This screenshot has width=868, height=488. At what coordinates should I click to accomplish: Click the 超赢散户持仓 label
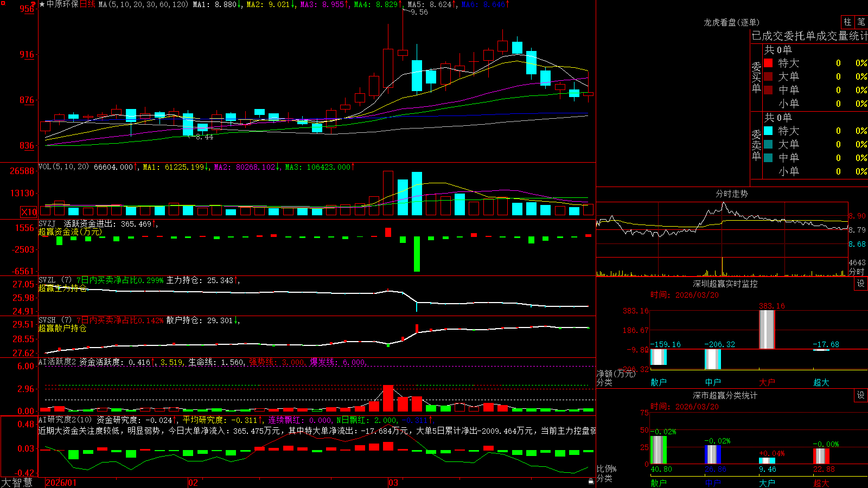point(62,328)
